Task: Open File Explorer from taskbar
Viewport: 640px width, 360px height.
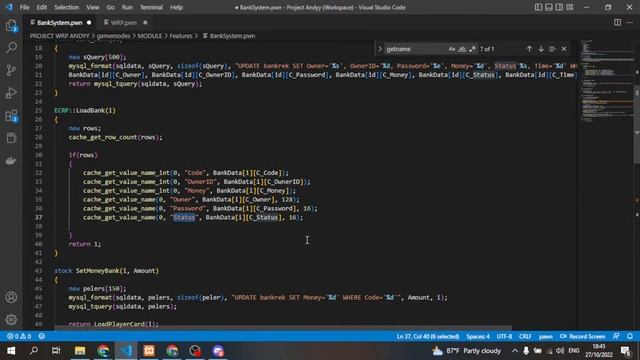Action: coord(80,351)
